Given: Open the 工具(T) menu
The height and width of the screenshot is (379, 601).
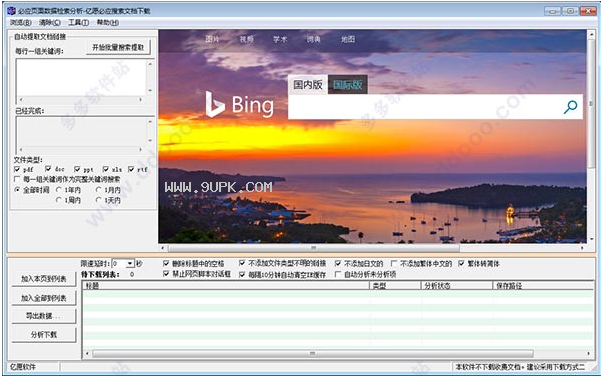Looking at the screenshot, I should (x=79, y=23).
